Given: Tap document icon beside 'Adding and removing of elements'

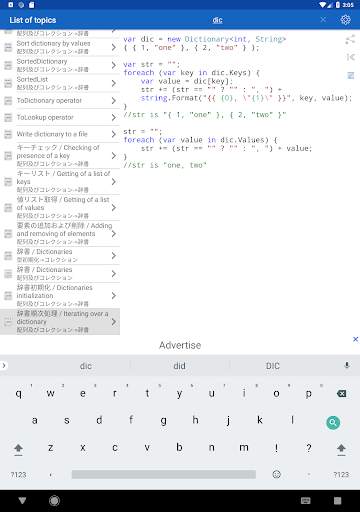Looking at the screenshot, I should tap(8, 234).
